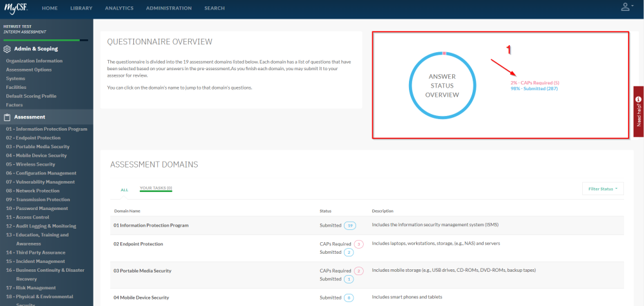Click the Answer Status Overview donut chart
The height and width of the screenshot is (306, 644).
click(442, 86)
